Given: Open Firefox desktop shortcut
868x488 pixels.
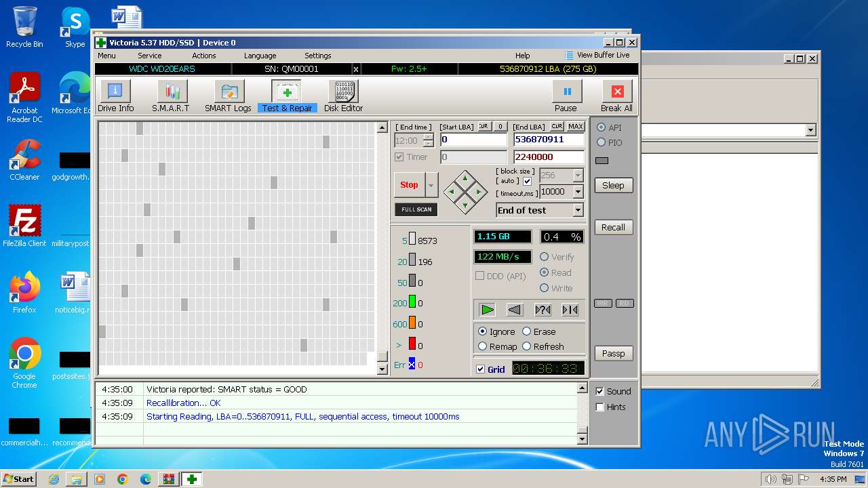Looking at the screenshot, I should point(24,292).
